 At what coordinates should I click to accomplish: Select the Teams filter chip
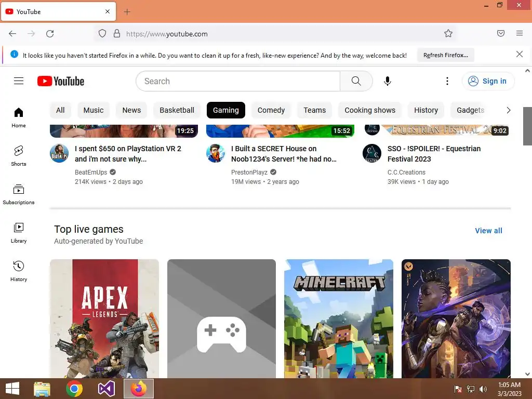pyautogui.click(x=314, y=110)
